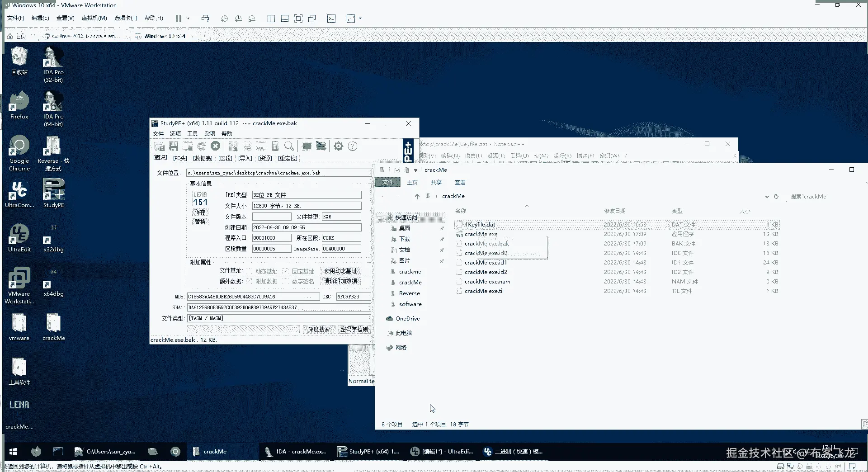868x472 pixels.
Task: Expand the stretch display dropdown arrow in VMware
Action: pyautogui.click(x=360, y=19)
